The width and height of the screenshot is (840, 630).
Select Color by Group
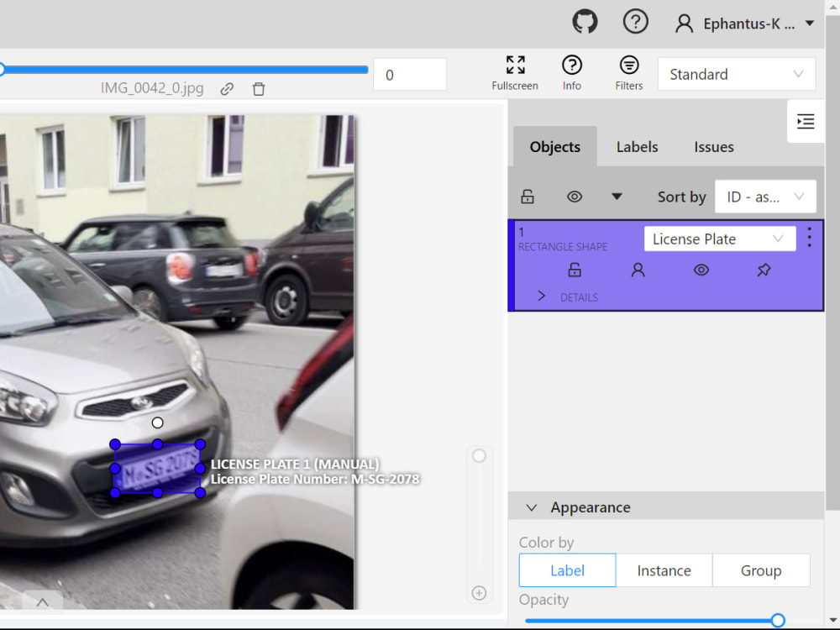pyautogui.click(x=761, y=570)
